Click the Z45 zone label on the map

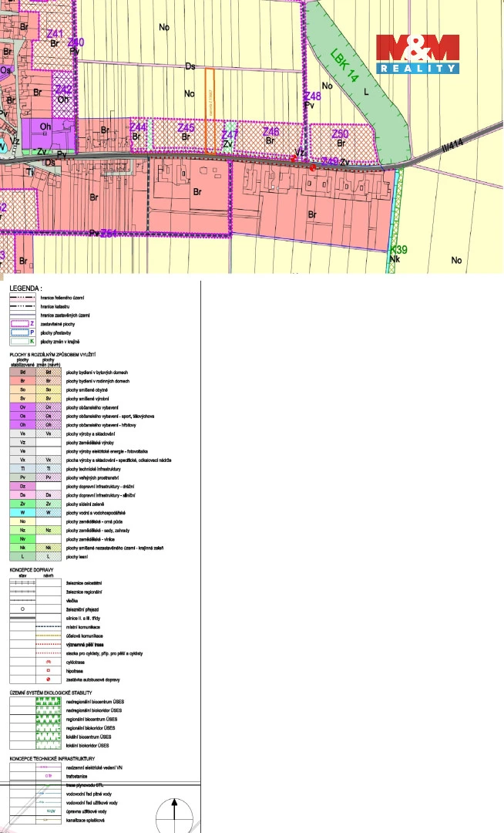coord(186,128)
